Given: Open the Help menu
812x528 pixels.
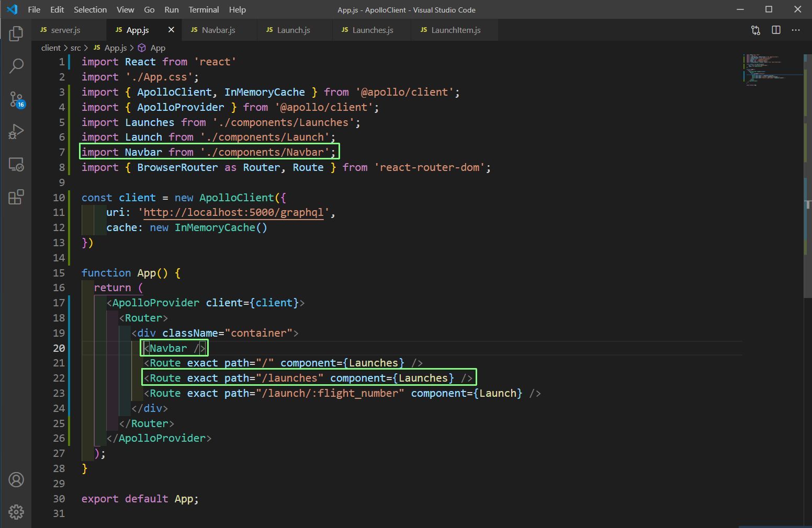Looking at the screenshot, I should coord(237,9).
